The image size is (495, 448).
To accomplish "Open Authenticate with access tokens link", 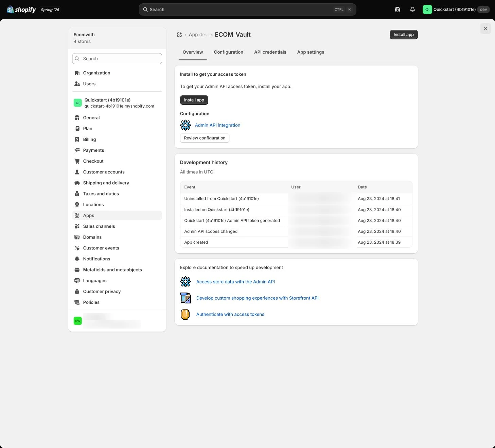I will coord(230,314).
